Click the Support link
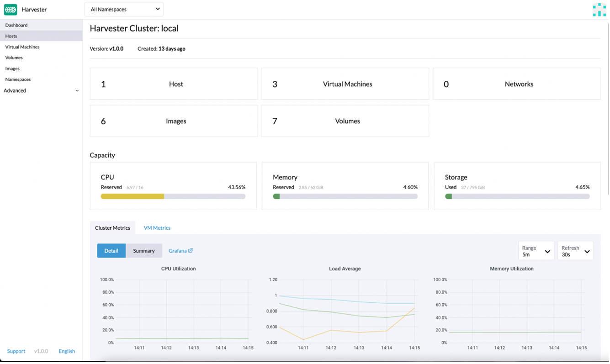The image size is (610, 364). pyautogui.click(x=16, y=351)
